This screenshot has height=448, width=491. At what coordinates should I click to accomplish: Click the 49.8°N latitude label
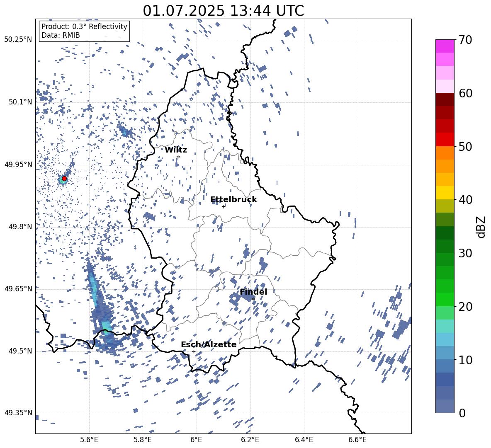click(x=20, y=227)
